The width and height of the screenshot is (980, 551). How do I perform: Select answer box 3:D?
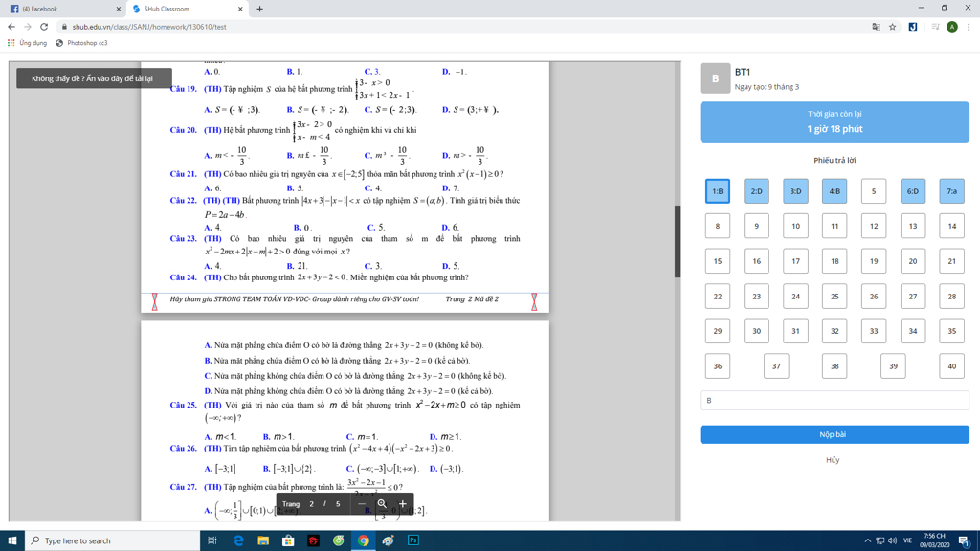point(795,191)
